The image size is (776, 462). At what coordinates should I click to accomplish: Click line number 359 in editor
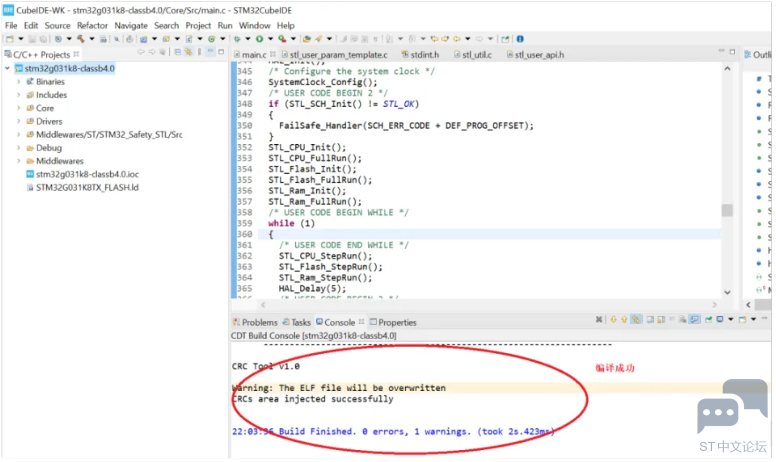click(x=244, y=224)
